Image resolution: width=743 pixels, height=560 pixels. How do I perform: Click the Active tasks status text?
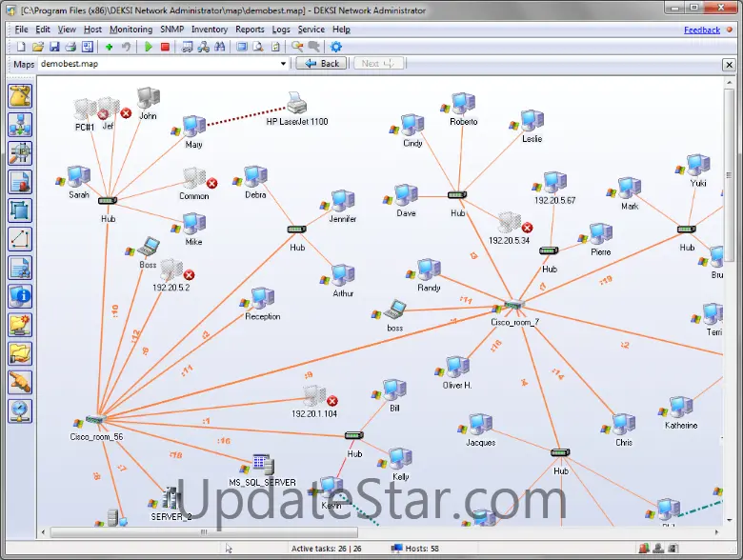coord(326,549)
